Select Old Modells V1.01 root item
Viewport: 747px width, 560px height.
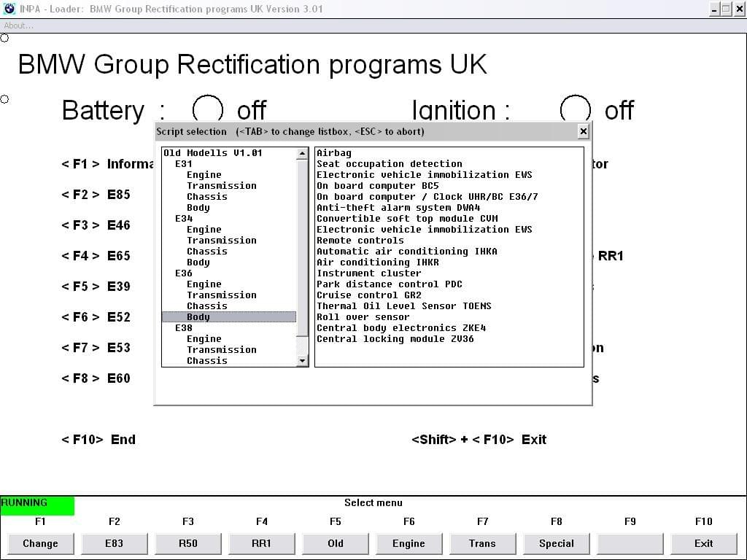click(213, 153)
